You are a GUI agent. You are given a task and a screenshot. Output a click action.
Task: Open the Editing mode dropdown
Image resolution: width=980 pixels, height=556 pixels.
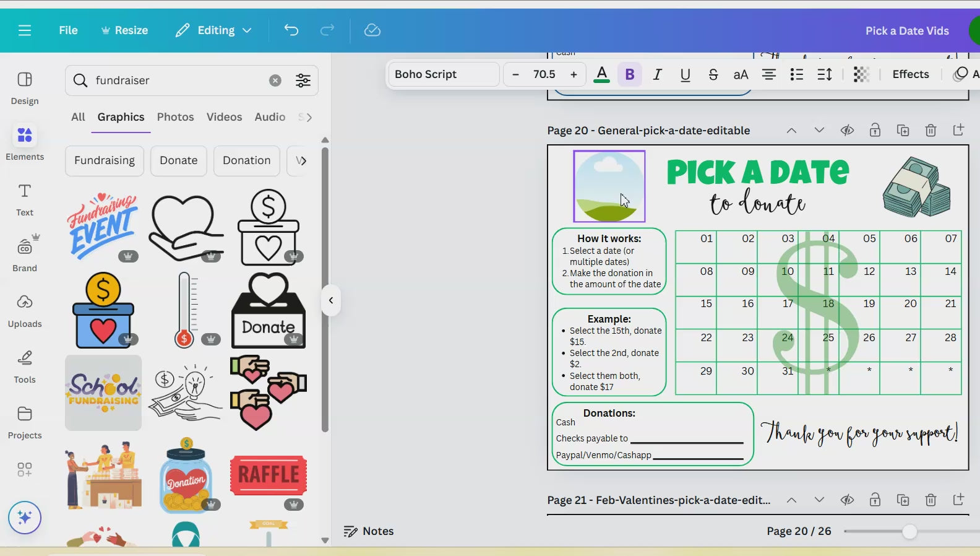pyautogui.click(x=214, y=30)
